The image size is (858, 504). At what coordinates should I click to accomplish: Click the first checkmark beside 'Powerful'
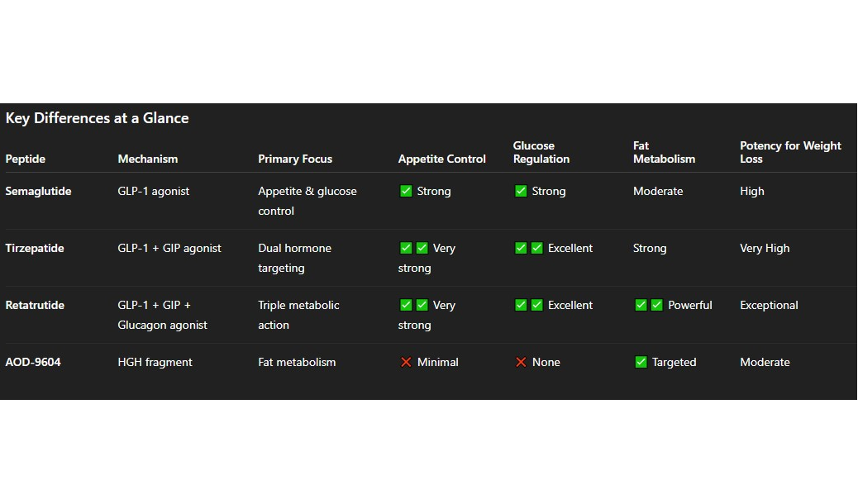[x=641, y=305]
